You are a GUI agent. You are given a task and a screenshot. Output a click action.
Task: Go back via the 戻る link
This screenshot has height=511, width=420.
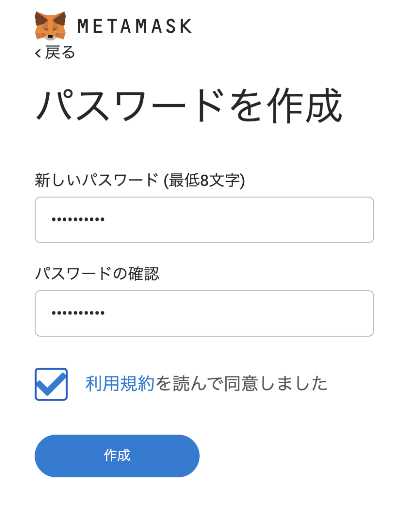60,52
